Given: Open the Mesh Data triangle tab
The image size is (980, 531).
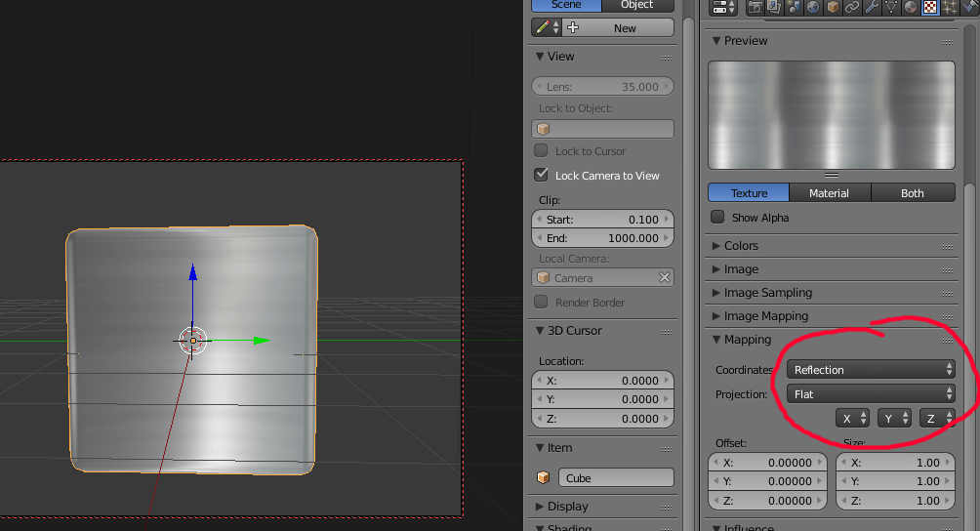Looking at the screenshot, I should point(891,7).
